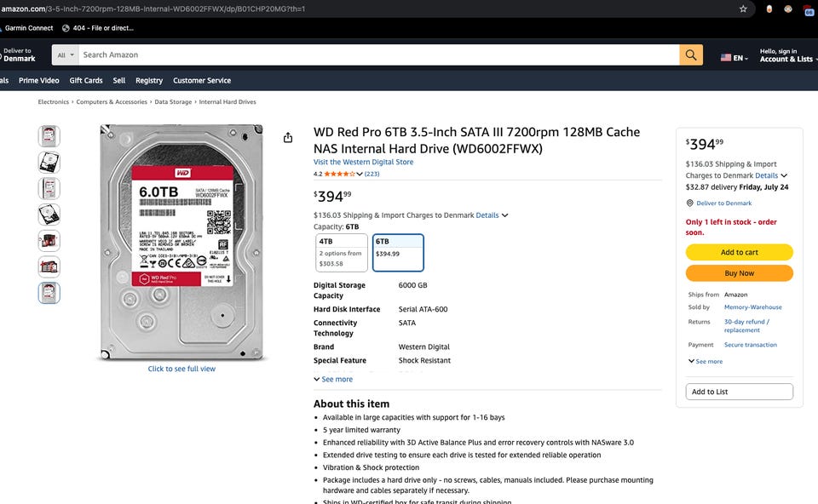Image resolution: width=818 pixels, height=504 pixels.
Task: Open the Add to List dropdown
Action: (x=740, y=392)
